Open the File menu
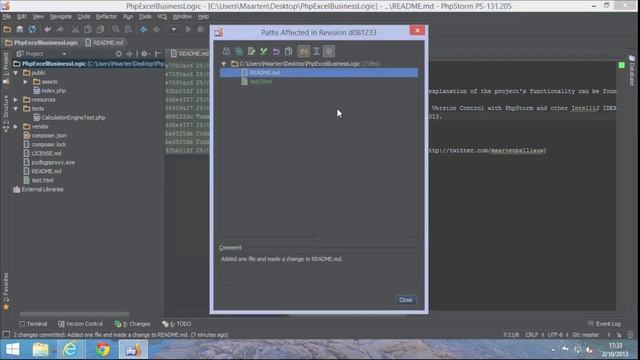The image size is (640, 360). click(7, 17)
